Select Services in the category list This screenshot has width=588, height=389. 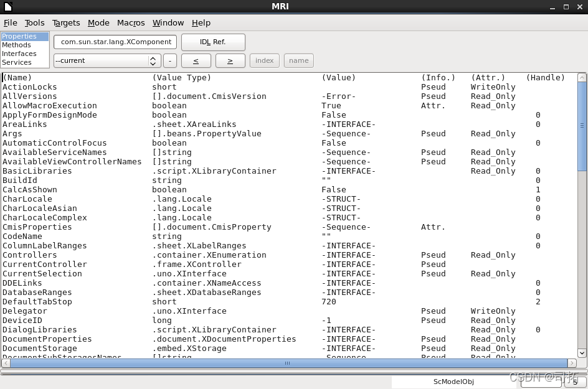point(25,62)
